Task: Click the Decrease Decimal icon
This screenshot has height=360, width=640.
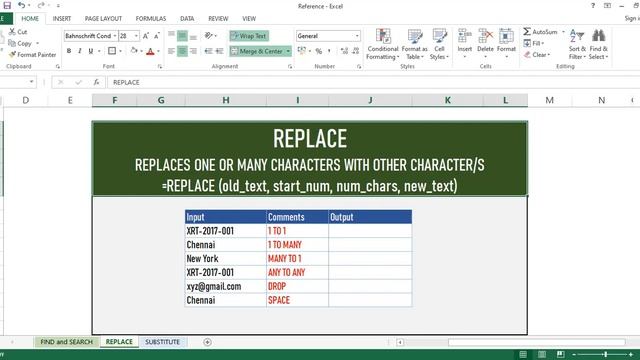Action: click(x=356, y=51)
